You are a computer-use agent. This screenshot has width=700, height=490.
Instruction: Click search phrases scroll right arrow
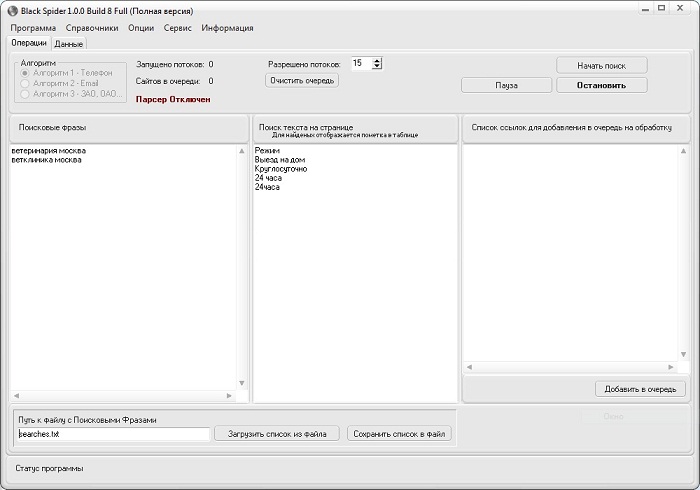[x=229, y=396]
